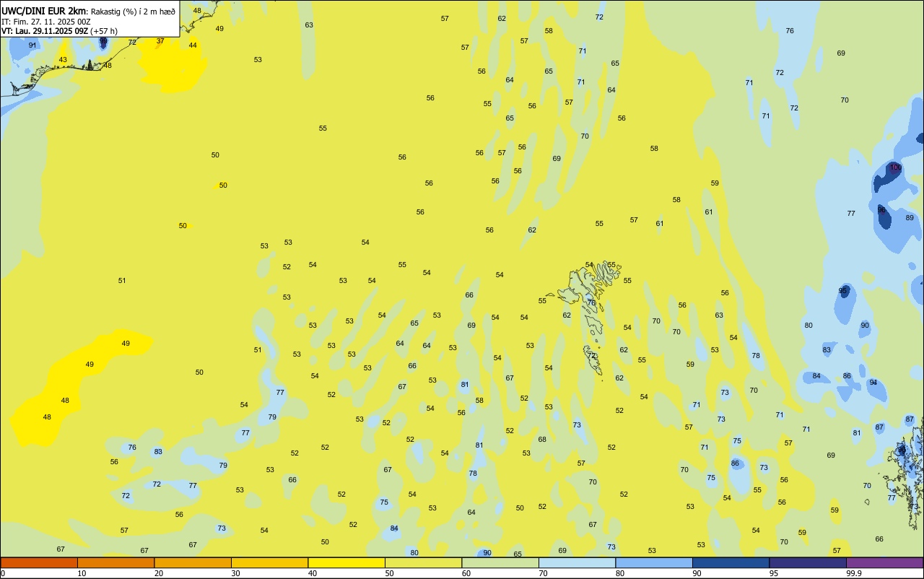
Task: Click the map value "100" in the purple patch
Action: tap(896, 167)
